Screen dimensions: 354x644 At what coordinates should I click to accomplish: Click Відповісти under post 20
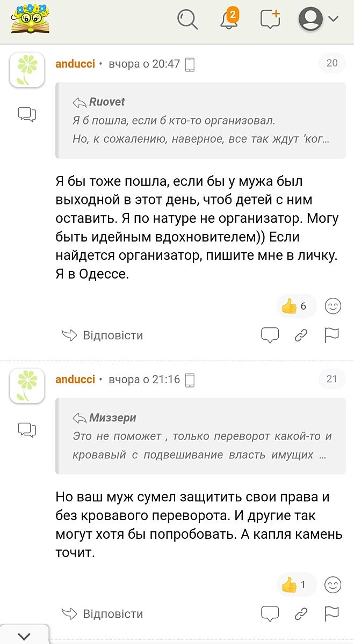tap(103, 335)
